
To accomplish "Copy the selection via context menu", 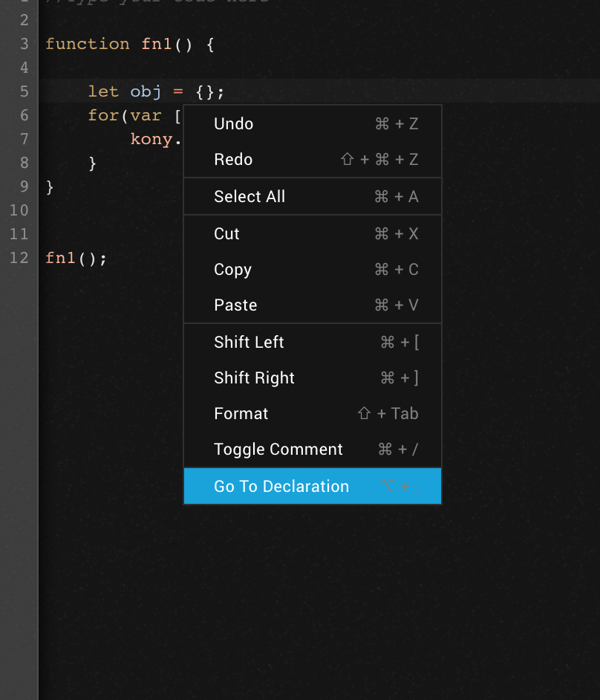I will click(x=232, y=269).
